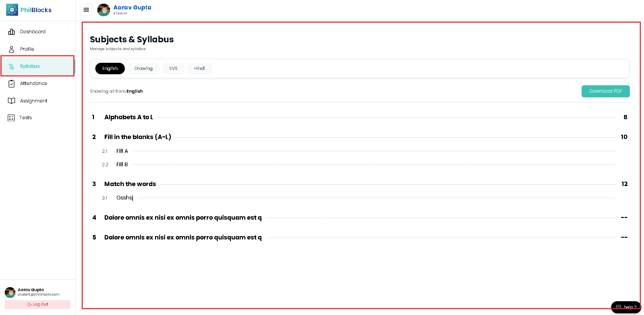Click the PhilBlocks logo icon
The width and height of the screenshot is (644, 315).
(x=12, y=10)
